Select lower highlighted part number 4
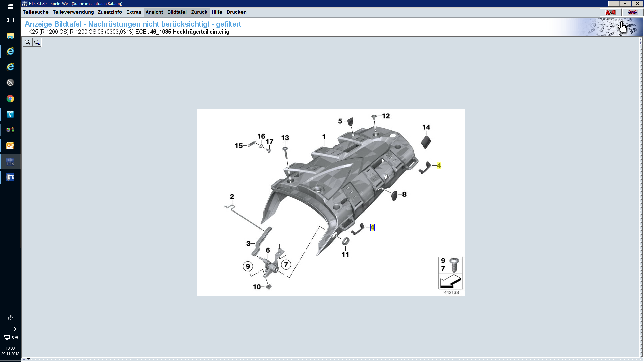This screenshot has width=644, height=362. (372, 227)
